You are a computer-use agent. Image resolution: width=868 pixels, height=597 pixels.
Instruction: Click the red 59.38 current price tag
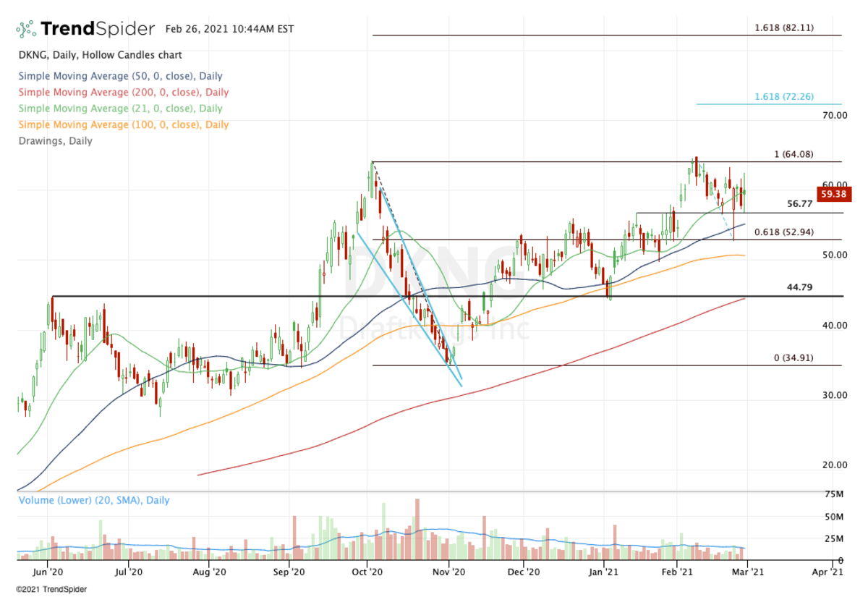pyautogui.click(x=832, y=194)
